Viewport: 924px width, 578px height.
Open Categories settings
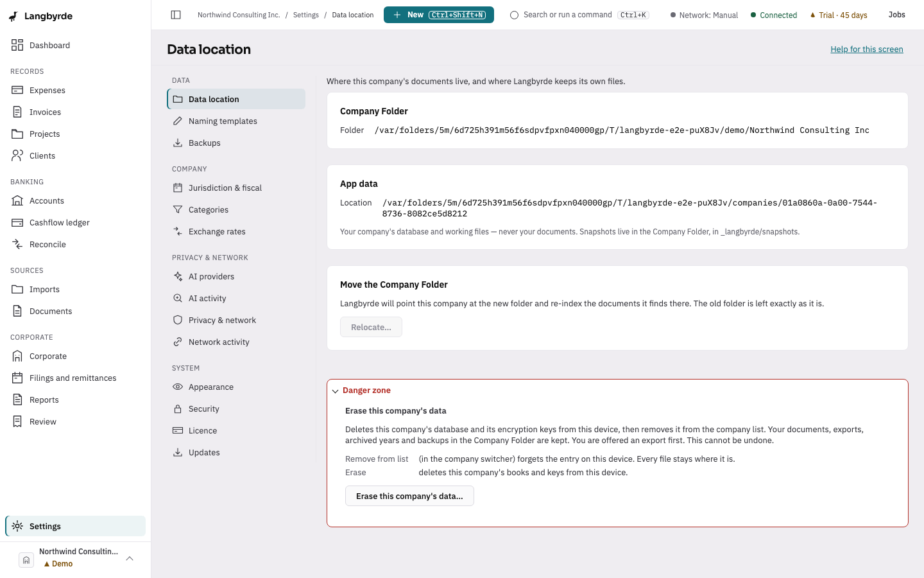click(236, 209)
